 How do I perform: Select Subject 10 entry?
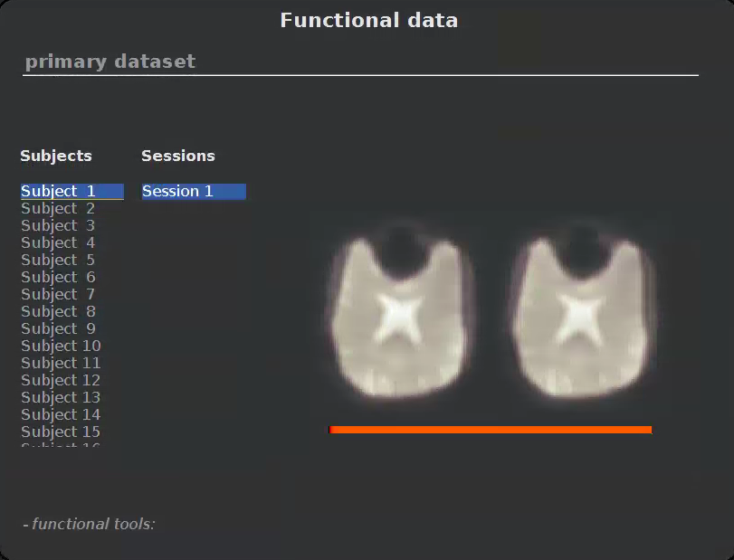pos(61,346)
